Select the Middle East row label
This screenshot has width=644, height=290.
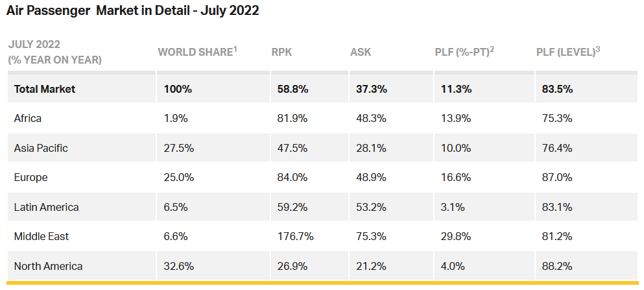(x=42, y=236)
